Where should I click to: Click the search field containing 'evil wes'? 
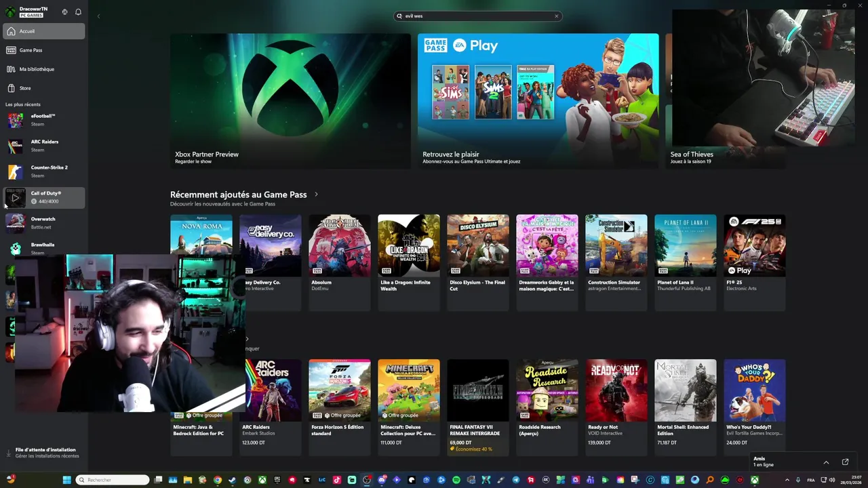pyautogui.click(x=478, y=16)
